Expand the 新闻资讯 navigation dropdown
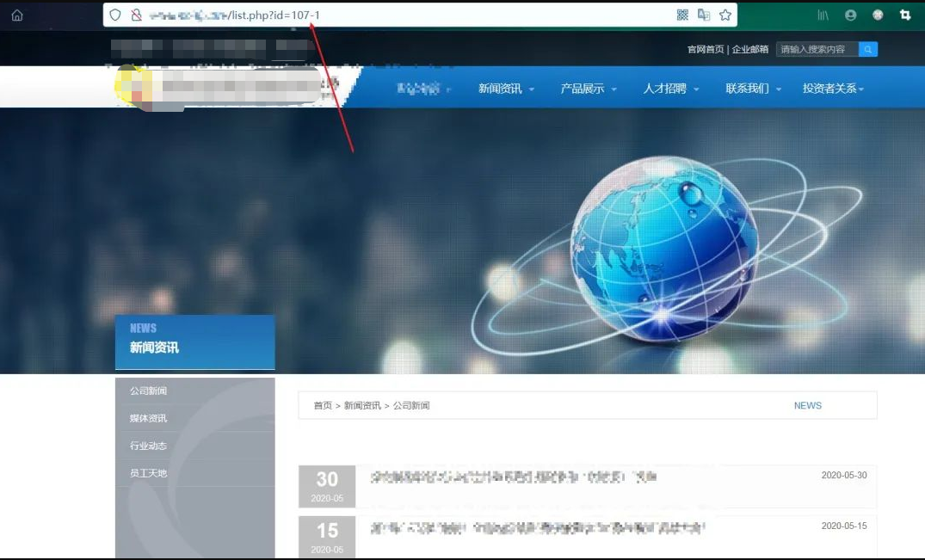The image size is (925, 560). click(x=506, y=89)
